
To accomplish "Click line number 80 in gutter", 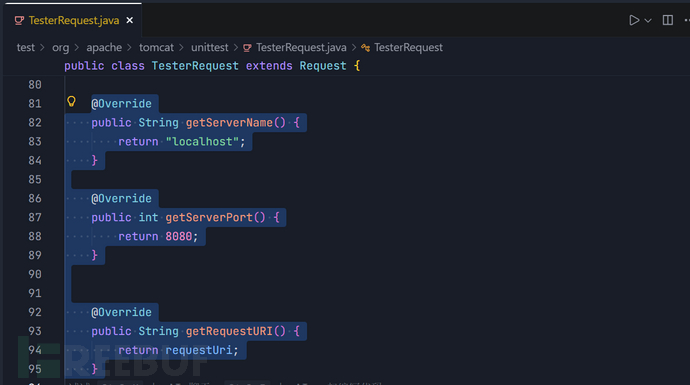I will coord(35,84).
